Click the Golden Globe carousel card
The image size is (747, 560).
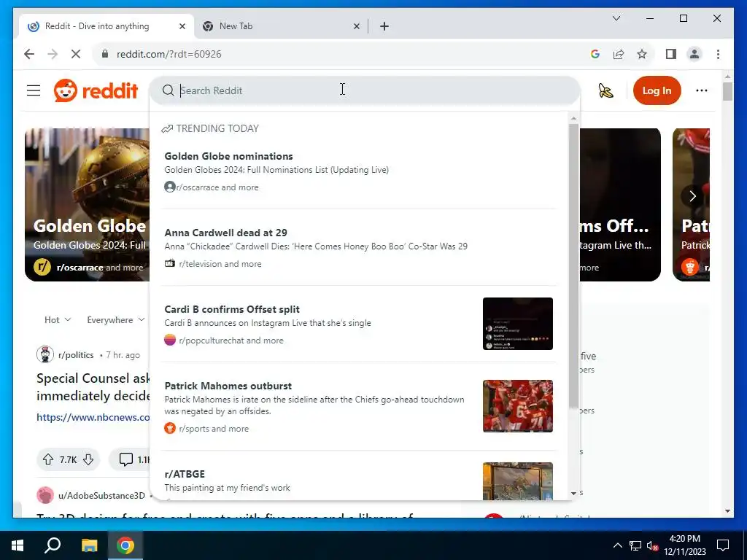88,205
